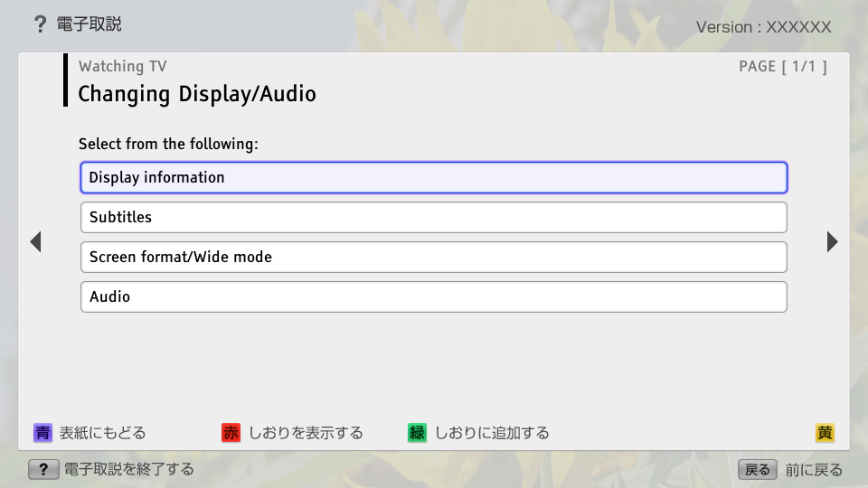
Task: Go to next page with right arrow
Action: click(832, 241)
